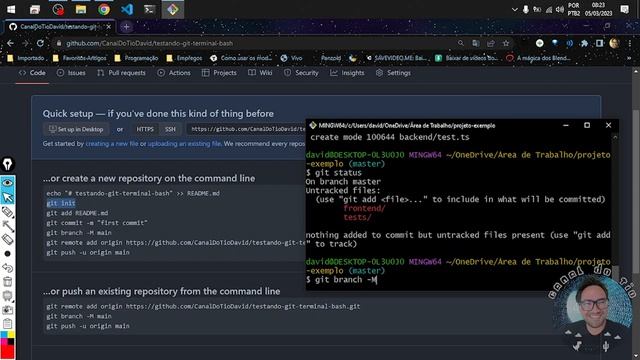Open File Explorer from the taskbar

point(81,9)
